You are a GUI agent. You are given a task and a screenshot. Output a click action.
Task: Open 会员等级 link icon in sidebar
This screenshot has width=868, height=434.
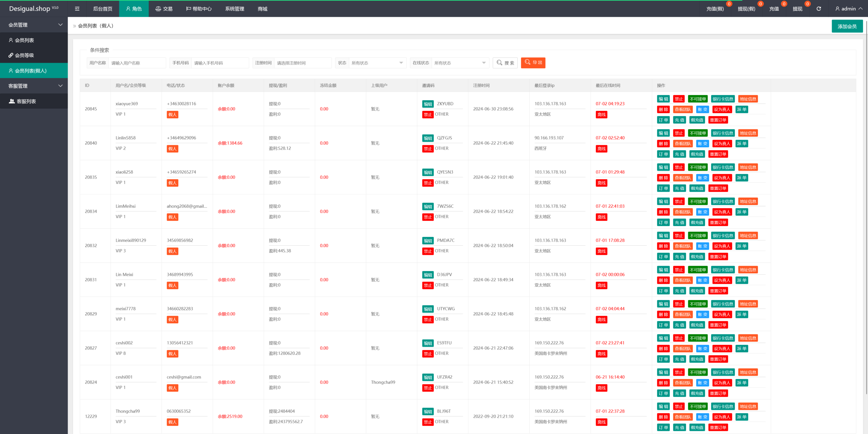(x=11, y=55)
